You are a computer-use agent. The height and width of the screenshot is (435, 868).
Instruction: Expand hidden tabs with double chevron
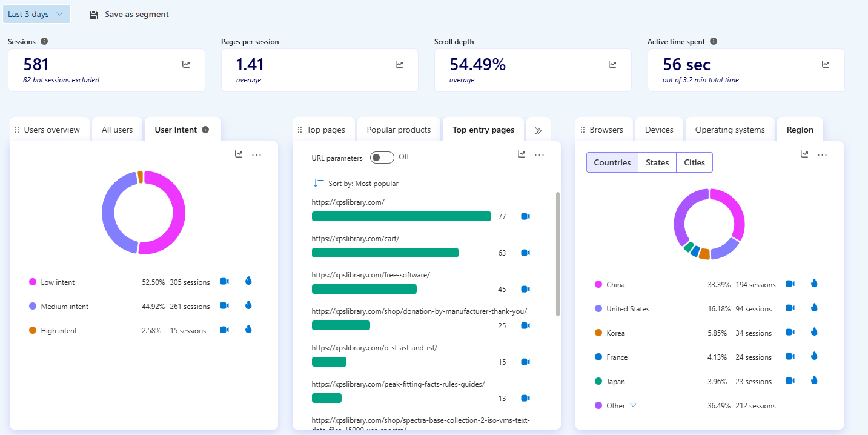[x=538, y=130]
